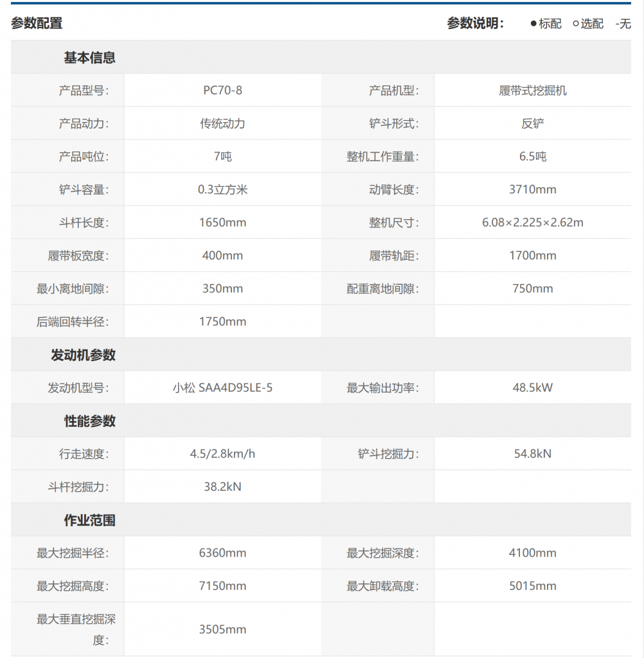Image resolution: width=644 pixels, height=658 pixels.
Task: Click the 产品吨位 label
Action: (x=84, y=157)
